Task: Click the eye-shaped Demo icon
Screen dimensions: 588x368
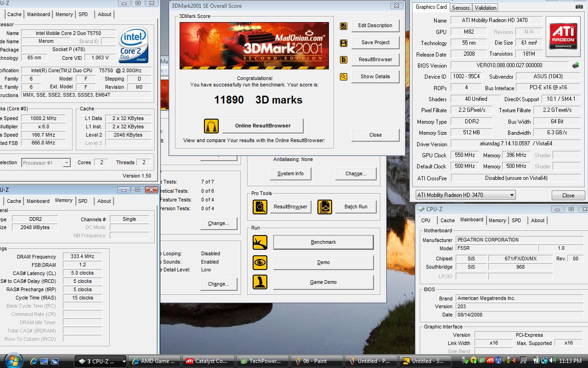Action: tap(260, 263)
